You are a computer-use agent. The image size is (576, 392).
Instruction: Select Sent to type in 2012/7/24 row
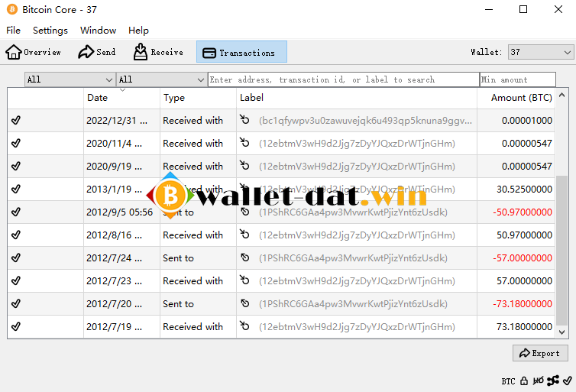coord(178,258)
